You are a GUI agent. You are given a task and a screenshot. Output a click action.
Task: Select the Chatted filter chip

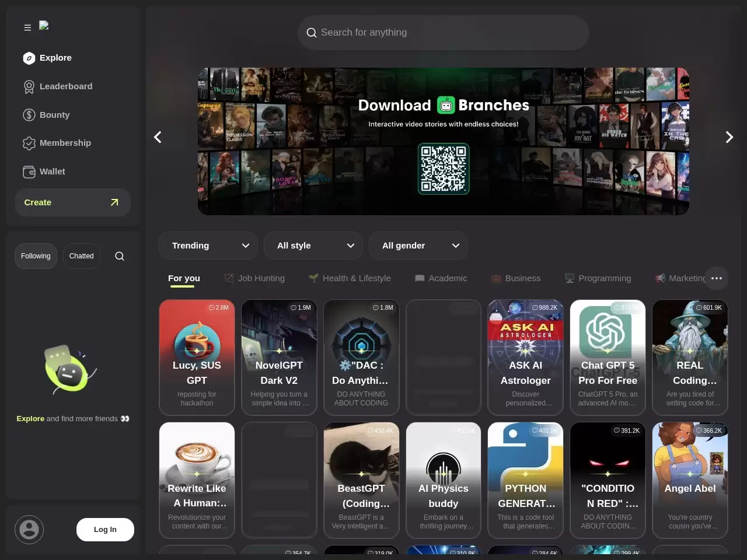coord(81,256)
